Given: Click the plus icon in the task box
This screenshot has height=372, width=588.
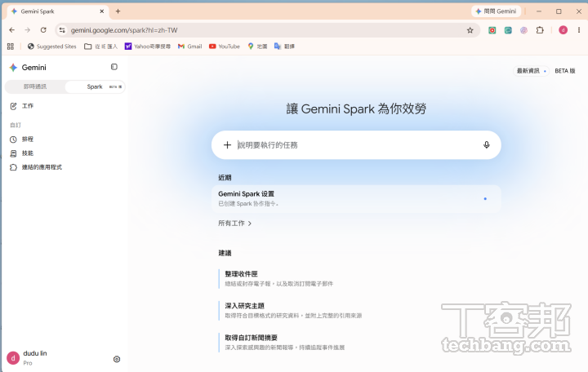Looking at the screenshot, I should (x=227, y=145).
